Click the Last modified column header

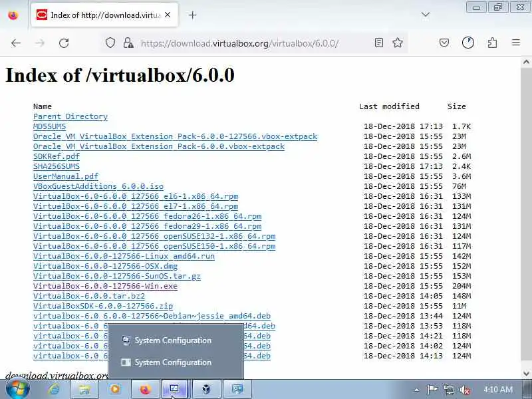click(x=390, y=106)
